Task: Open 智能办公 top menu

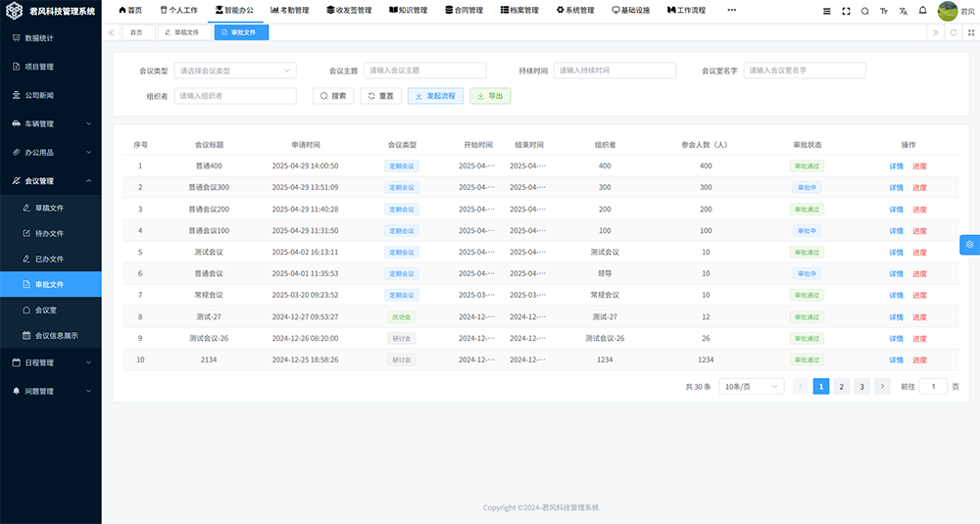Action: 235,10
